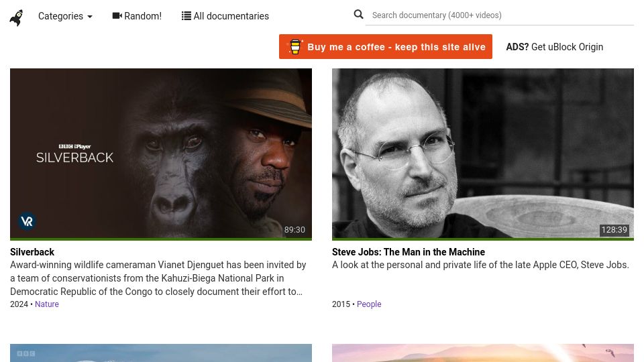The height and width of the screenshot is (362, 644).
Task: Focus the Search documentary input field
Action: [499, 15]
